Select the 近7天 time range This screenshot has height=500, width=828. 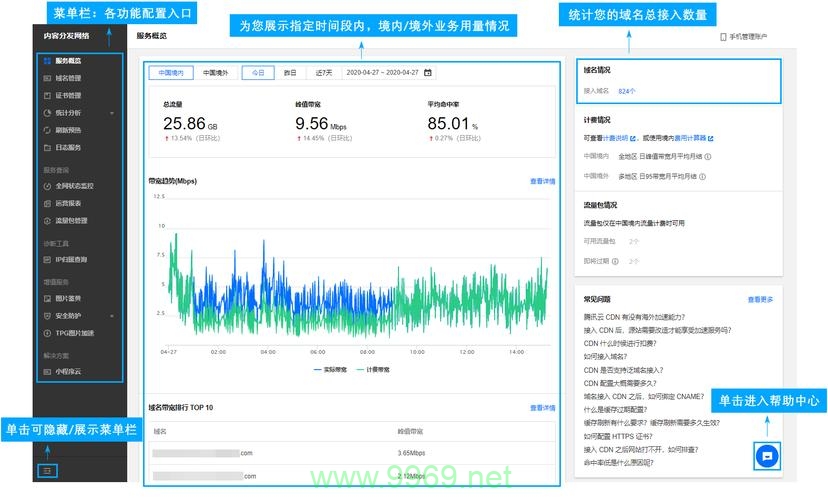[324, 73]
